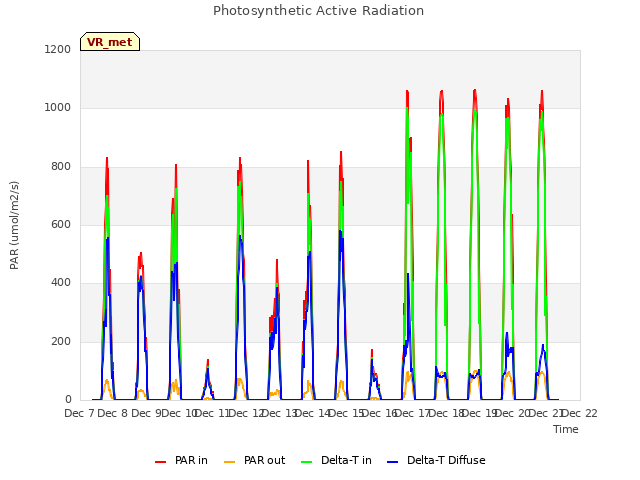Click the 1000 y-axis tick label
Viewport: 640px width, 480px height.
[58, 107]
